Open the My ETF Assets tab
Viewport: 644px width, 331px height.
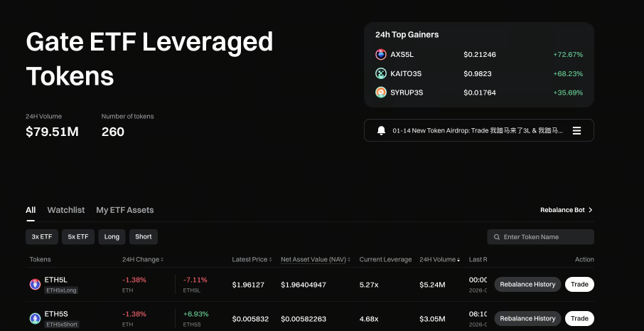pyautogui.click(x=124, y=210)
